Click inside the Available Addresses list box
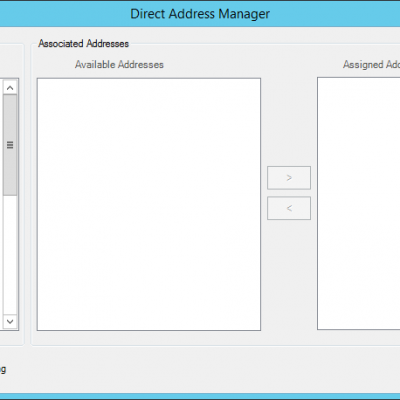This screenshot has height=400, width=400. pyautogui.click(x=149, y=204)
